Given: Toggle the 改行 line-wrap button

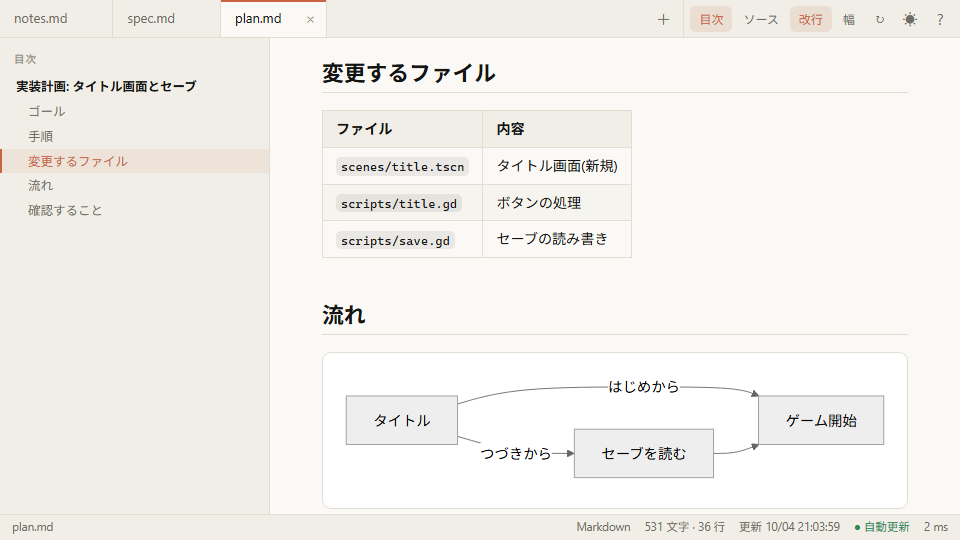Looking at the screenshot, I should [x=811, y=20].
